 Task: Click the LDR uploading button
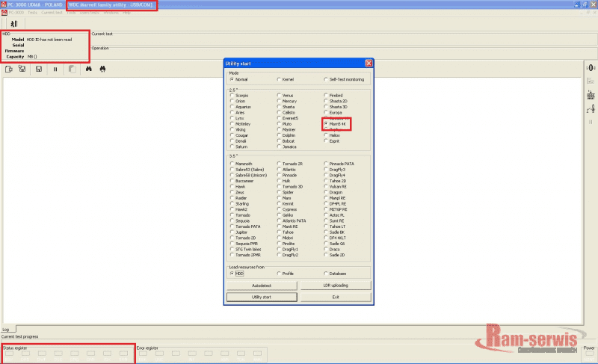click(x=336, y=286)
